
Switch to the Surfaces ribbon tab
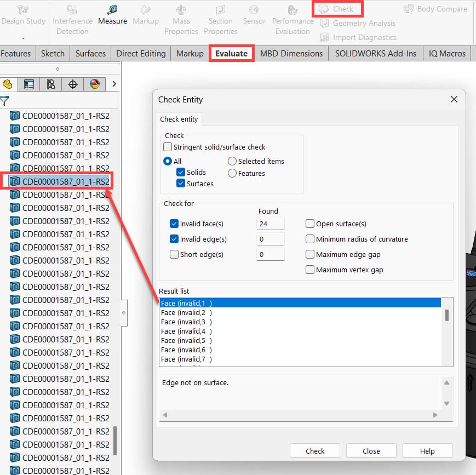(x=90, y=53)
